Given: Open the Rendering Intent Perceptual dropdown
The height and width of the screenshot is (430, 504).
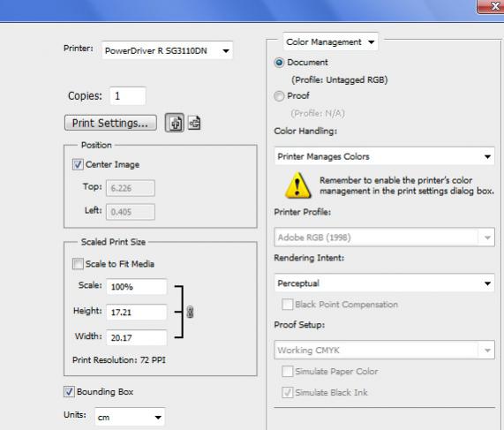Looking at the screenshot, I should click(385, 283).
